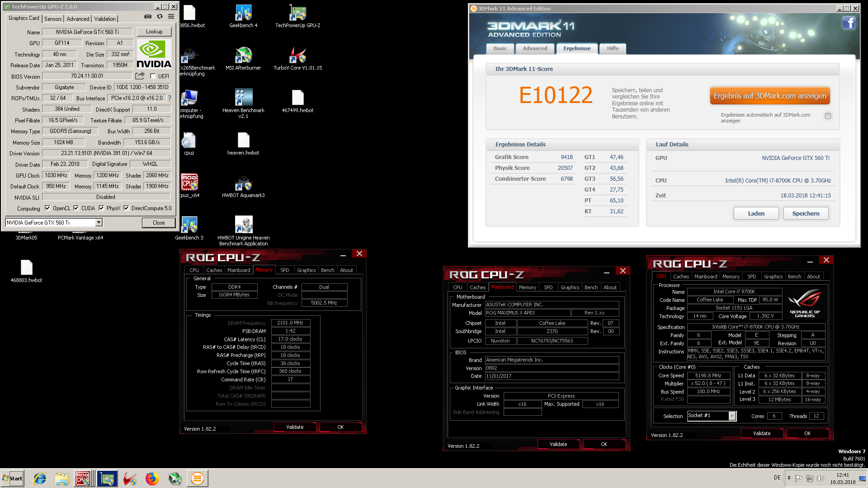868x488 pixels.
Task: Open HWBOT Unigine Heaven Benchmark Application icon
Action: tap(243, 231)
